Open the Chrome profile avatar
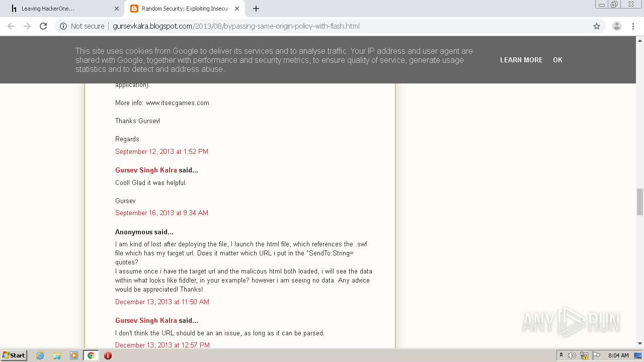 click(x=616, y=26)
